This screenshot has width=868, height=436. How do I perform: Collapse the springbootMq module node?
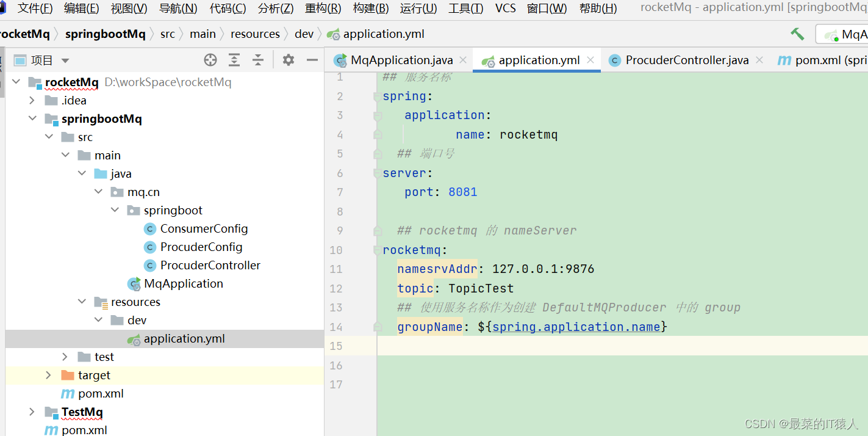point(32,118)
